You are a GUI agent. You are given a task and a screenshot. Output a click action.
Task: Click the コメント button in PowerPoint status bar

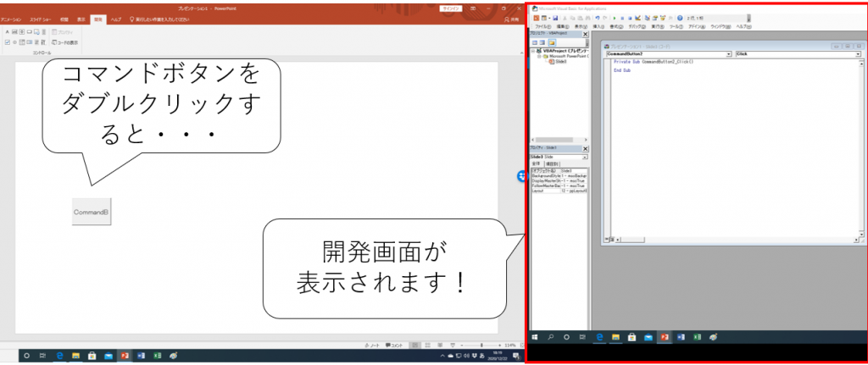coord(394,345)
